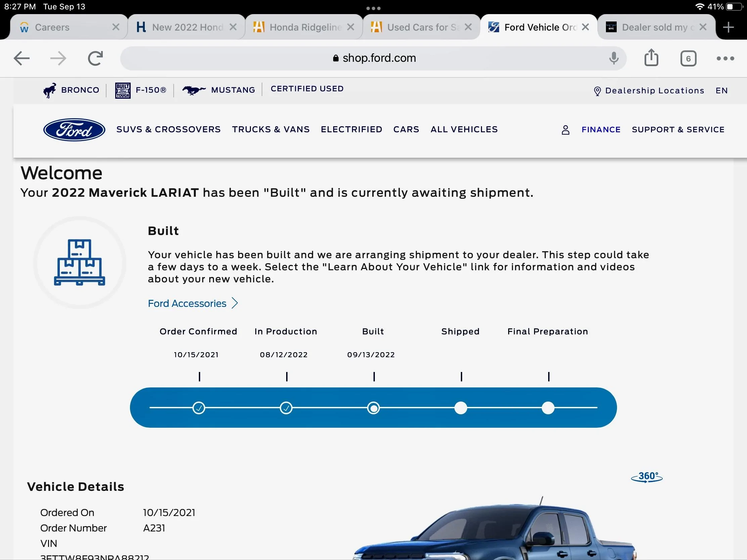Go to the F-150 page

151,90
